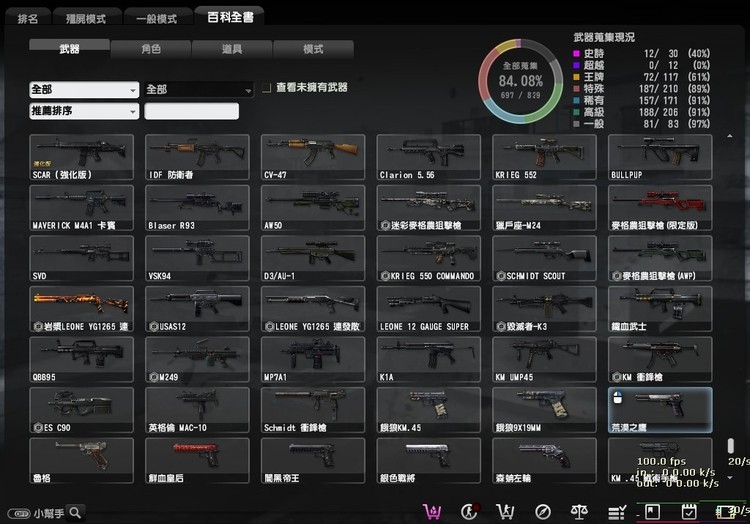Select the VSK94 weapon card

[197, 259]
